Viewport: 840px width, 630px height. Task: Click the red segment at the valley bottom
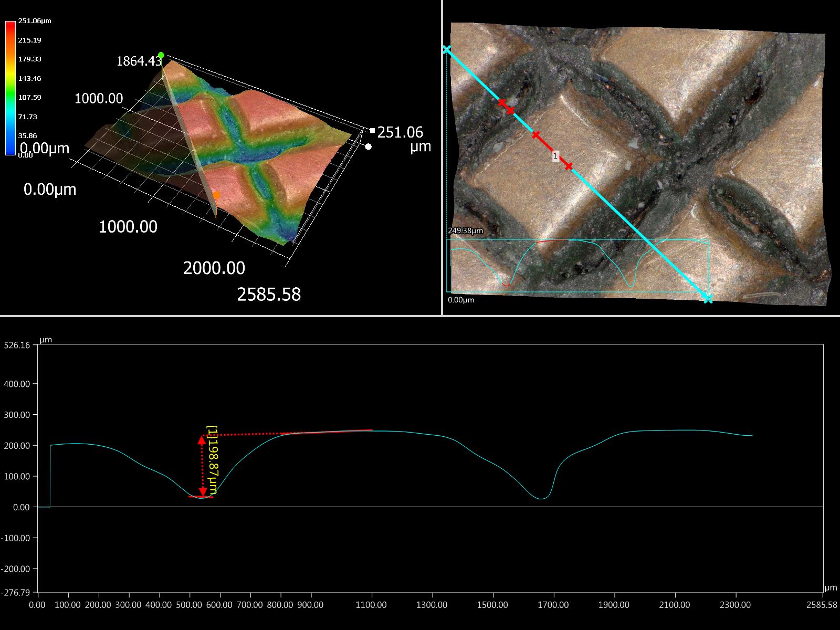[x=201, y=497]
